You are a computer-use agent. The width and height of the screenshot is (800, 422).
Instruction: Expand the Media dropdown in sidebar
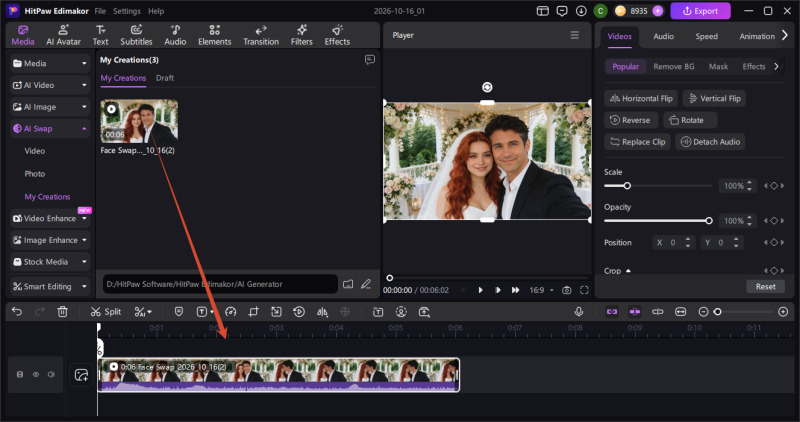[50, 63]
